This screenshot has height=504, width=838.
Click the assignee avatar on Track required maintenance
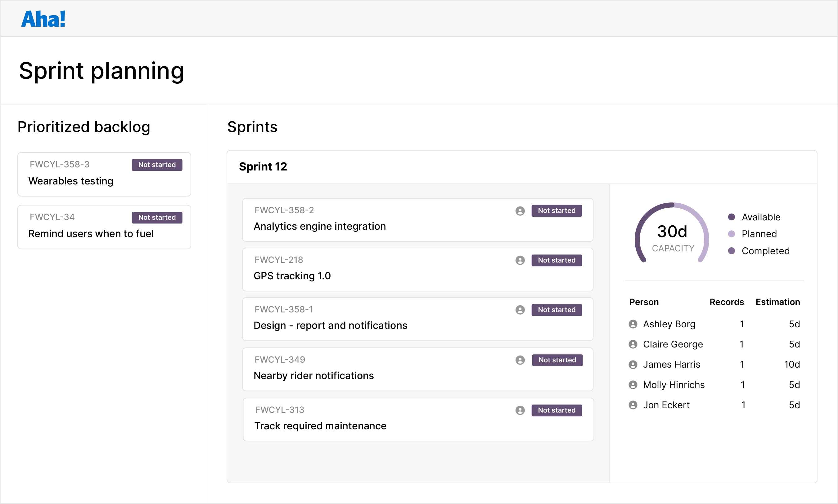pyautogui.click(x=520, y=410)
